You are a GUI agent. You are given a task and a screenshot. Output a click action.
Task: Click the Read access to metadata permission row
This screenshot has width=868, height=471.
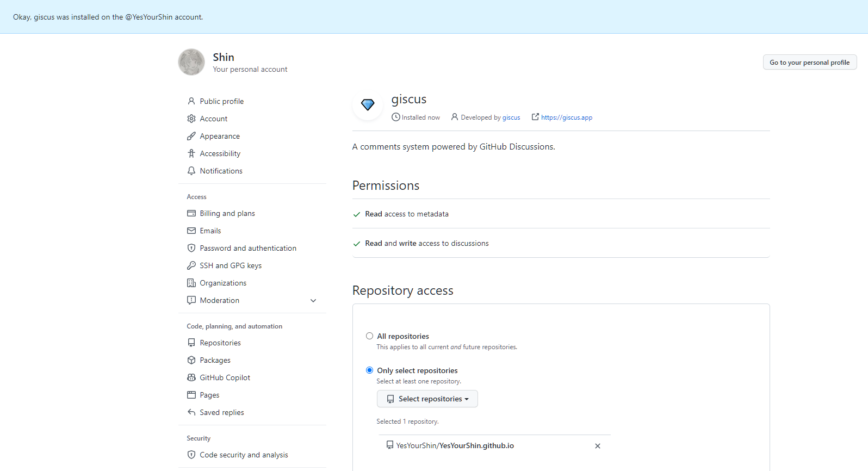coord(561,214)
